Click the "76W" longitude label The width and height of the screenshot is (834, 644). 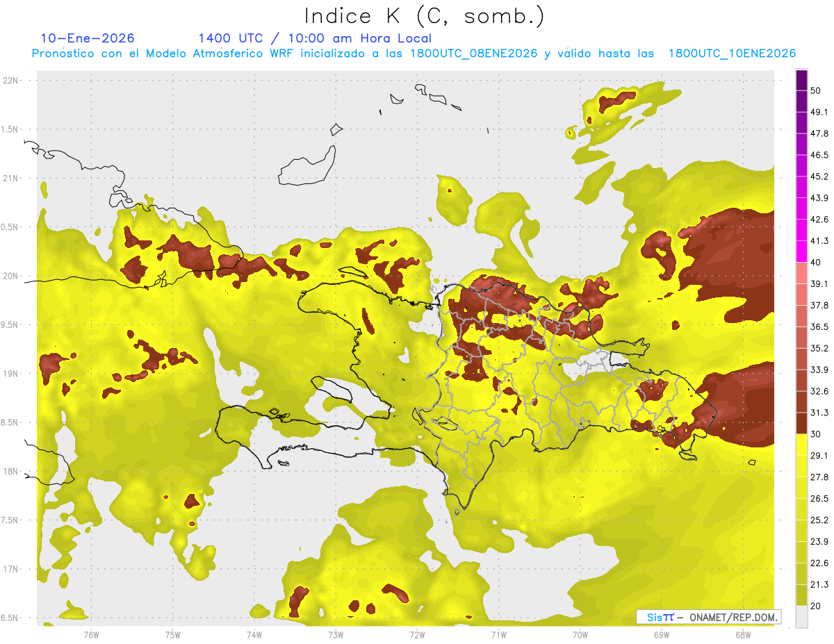91,635
